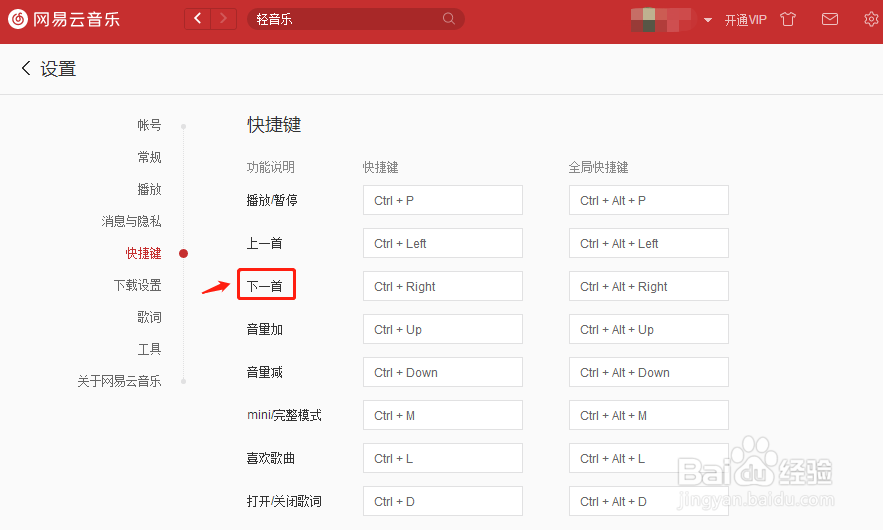The height and width of the screenshot is (530, 883).
Task: Open the skin shirt icon
Action: (788, 19)
